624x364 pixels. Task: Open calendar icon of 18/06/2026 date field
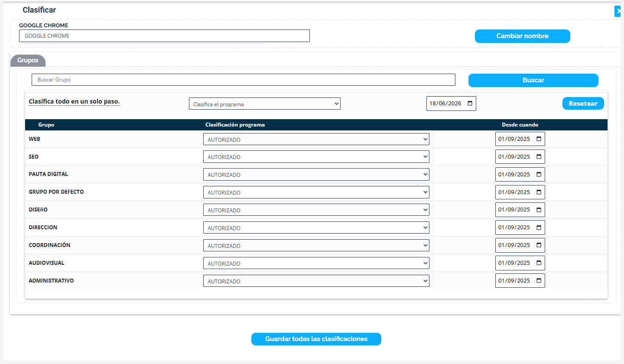(x=470, y=104)
